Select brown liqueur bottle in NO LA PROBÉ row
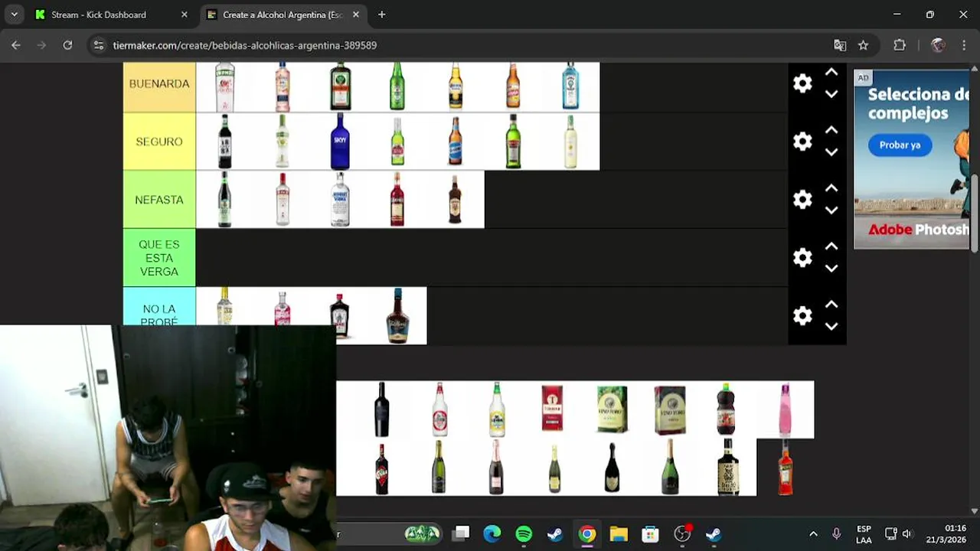 coord(397,315)
